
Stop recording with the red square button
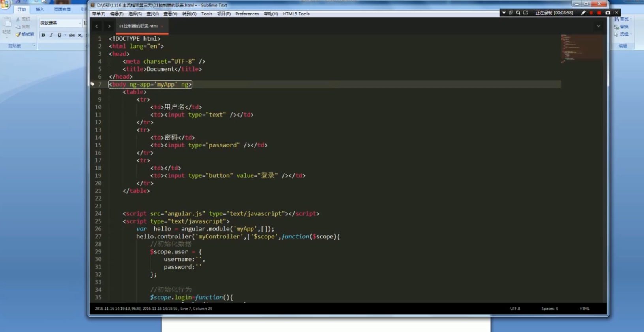pos(599,13)
